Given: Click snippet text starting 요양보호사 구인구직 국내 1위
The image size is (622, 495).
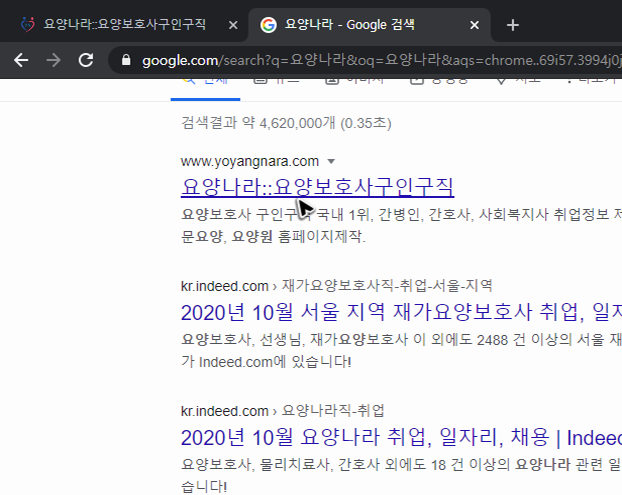Looking at the screenshot, I should tap(401, 225).
